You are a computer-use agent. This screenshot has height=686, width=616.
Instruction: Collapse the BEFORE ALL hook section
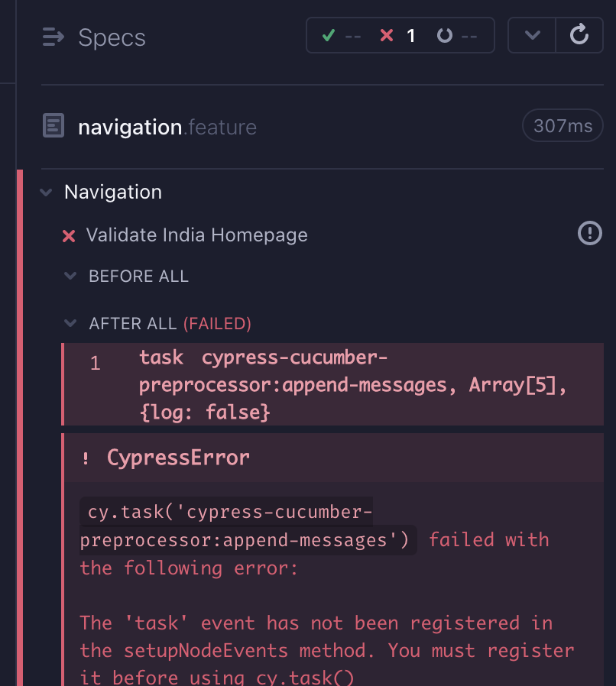click(x=70, y=277)
